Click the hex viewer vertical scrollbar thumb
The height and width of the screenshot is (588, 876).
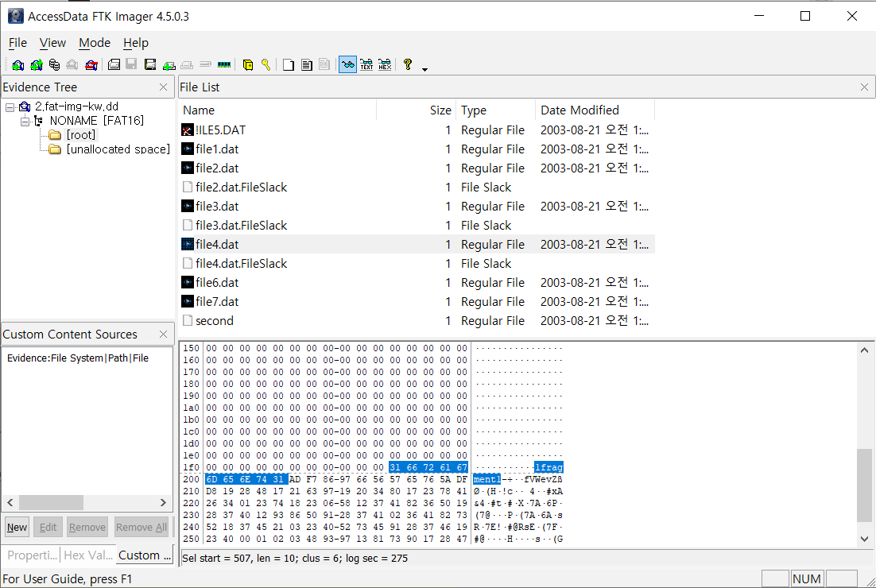(x=864, y=485)
